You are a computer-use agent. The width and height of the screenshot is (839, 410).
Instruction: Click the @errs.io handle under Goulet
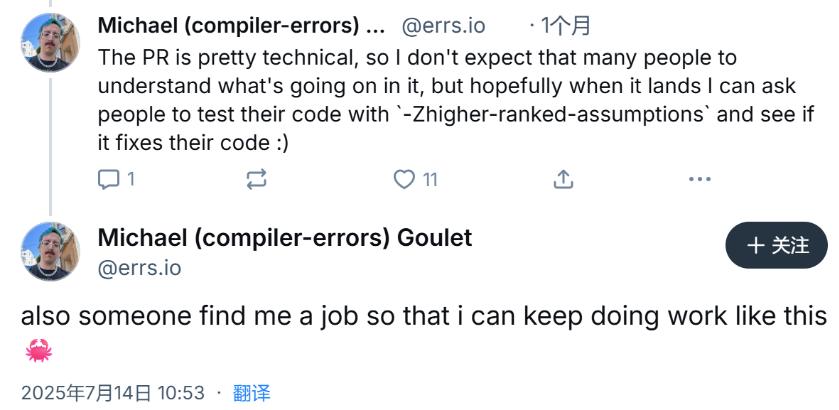coord(140,268)
